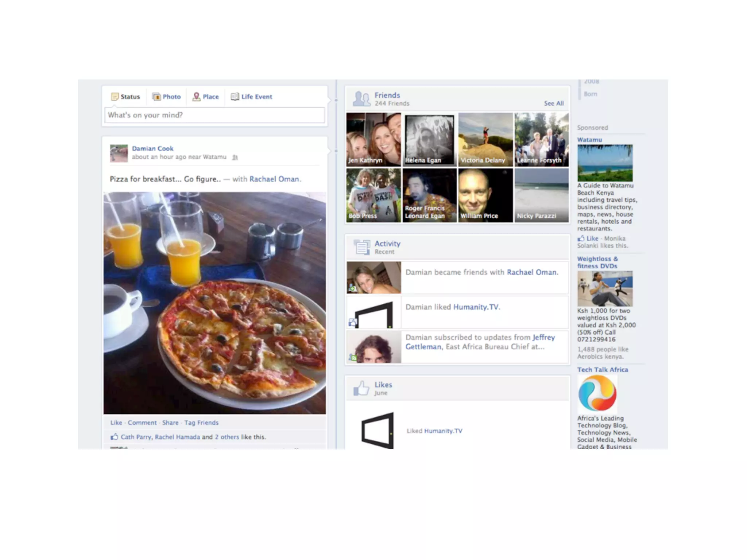747x560 pixels.
Task: Select the Place tab in composer
Action: coord(206,97)
